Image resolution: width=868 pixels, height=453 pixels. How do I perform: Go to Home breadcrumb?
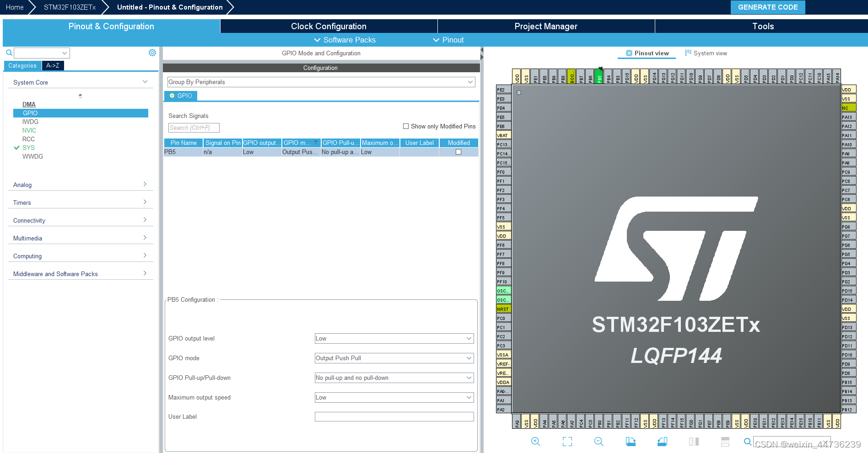(x=15, y=7)
